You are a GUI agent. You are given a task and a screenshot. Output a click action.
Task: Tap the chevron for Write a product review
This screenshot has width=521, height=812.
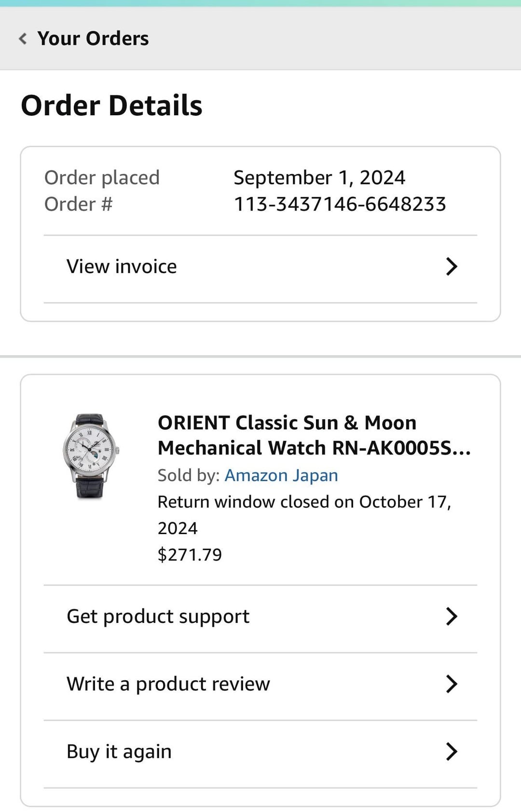tap(451, 684)
